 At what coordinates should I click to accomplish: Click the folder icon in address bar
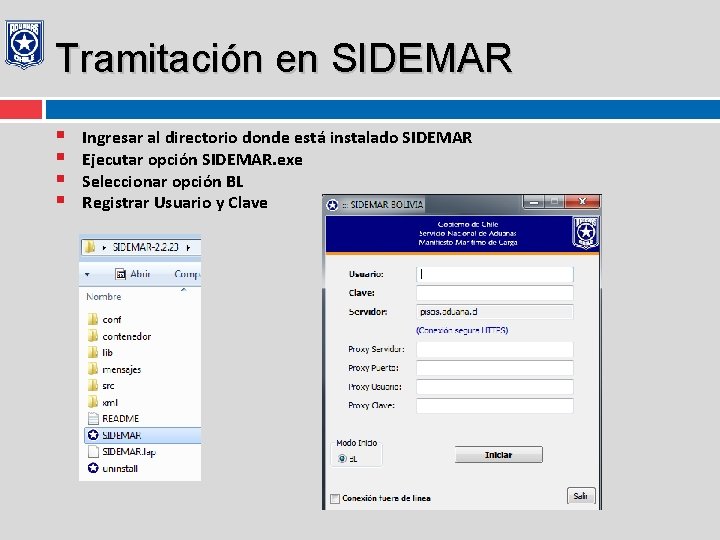tap(90, 247)
